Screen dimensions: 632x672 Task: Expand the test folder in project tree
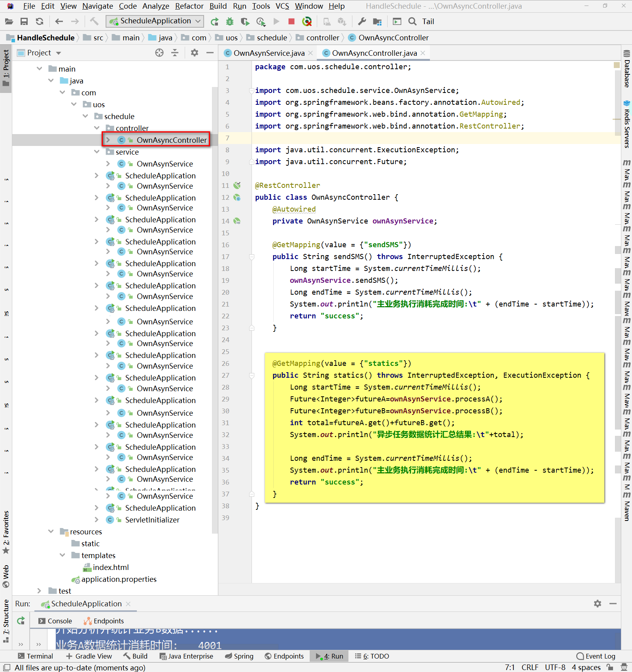(x=39, y=591)
